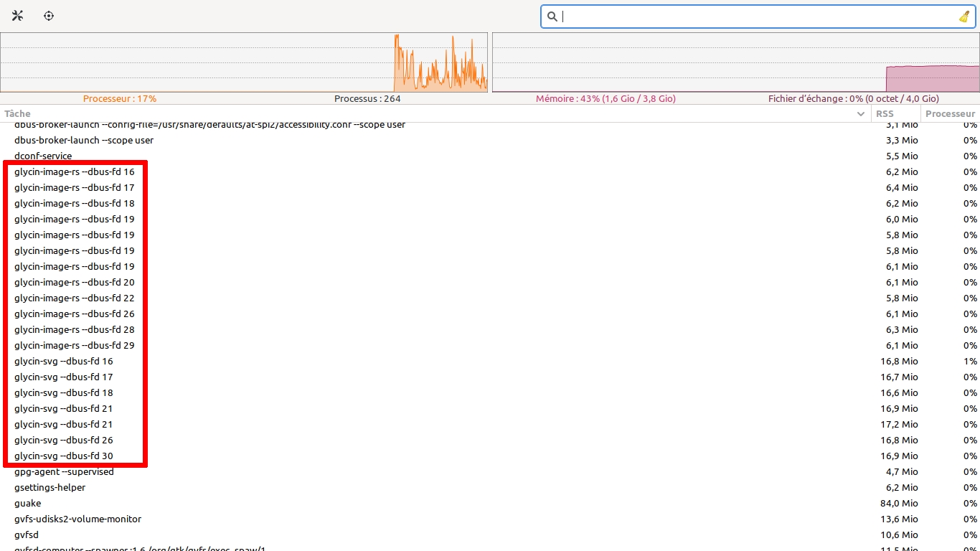Select the gvfs-udisks2-volume-monitor row
This screenshot has height=551, width=980.
click(x=490, y=519)
